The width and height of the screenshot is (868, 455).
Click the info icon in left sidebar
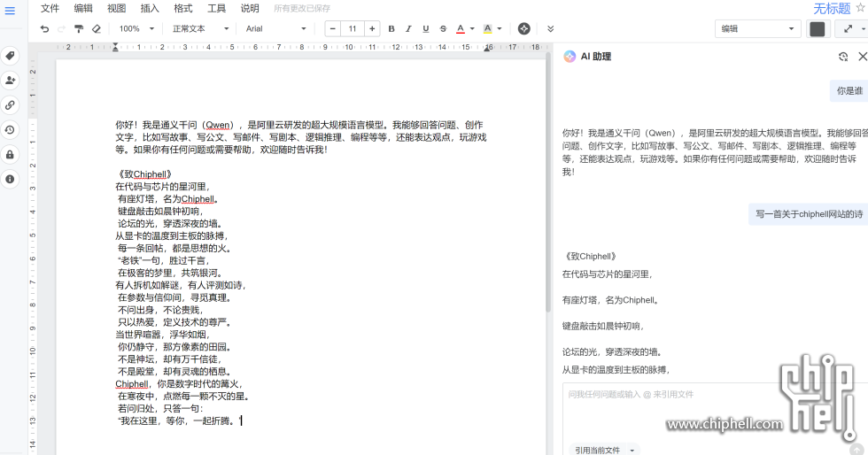[x=10, y=180]
